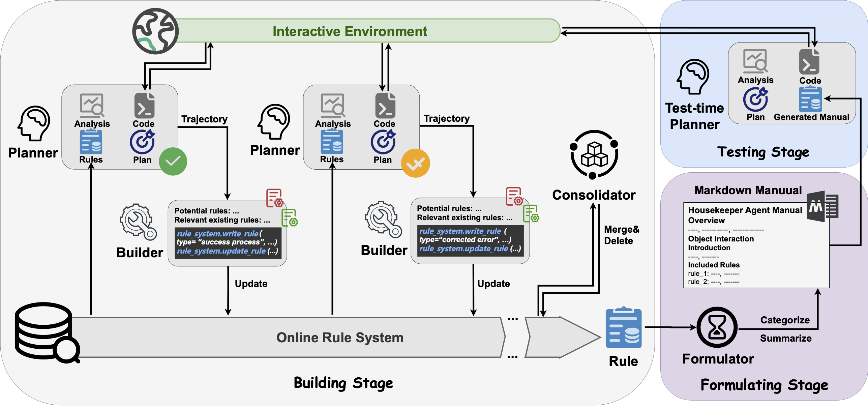Click the Test-time Planner head icon
The width and height of the screenshot is (868, 406).
(x=693, y=77)
